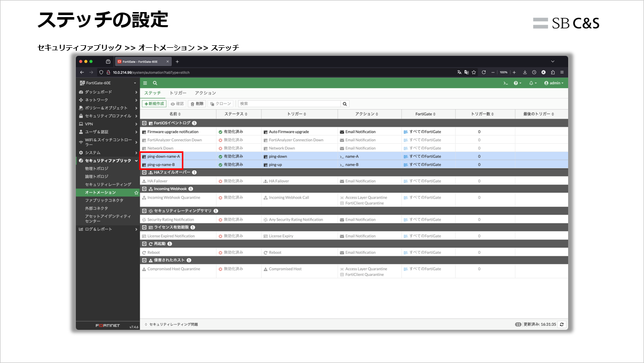
Task: Click browser zoom-in plus icon
Action: pyautogui.click(x=514, y=72)
